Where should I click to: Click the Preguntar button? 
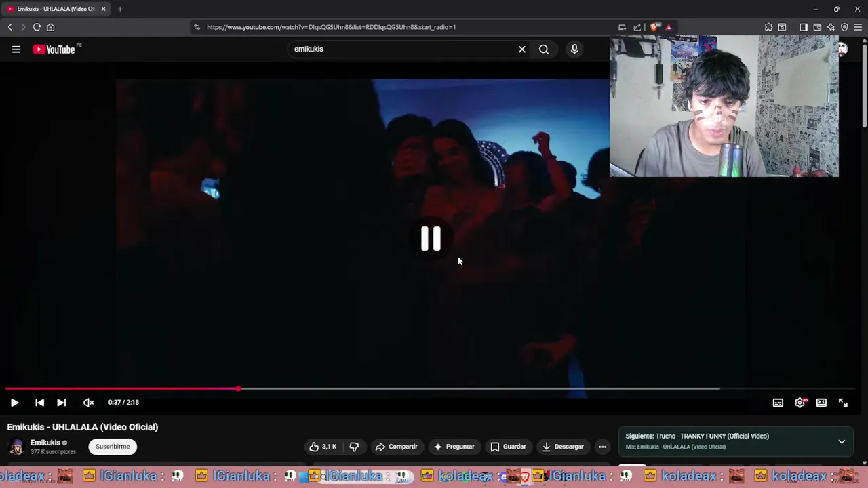coord(454,447)
